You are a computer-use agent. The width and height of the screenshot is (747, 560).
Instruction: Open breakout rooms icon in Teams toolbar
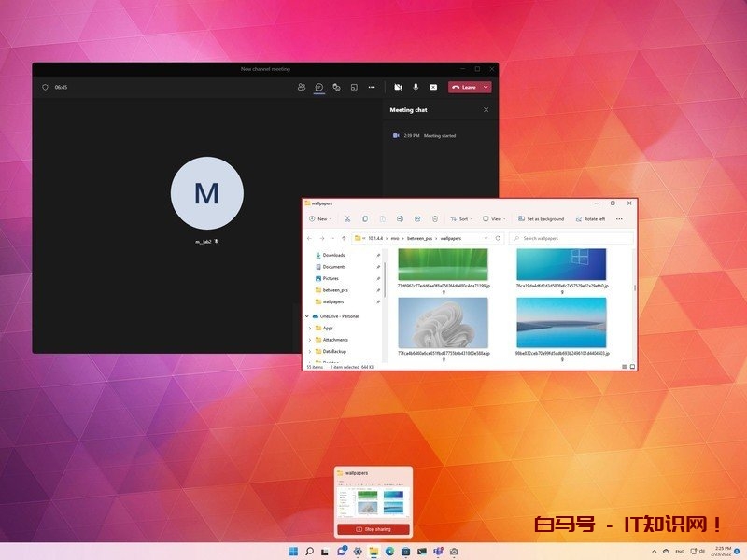[354, 87]
